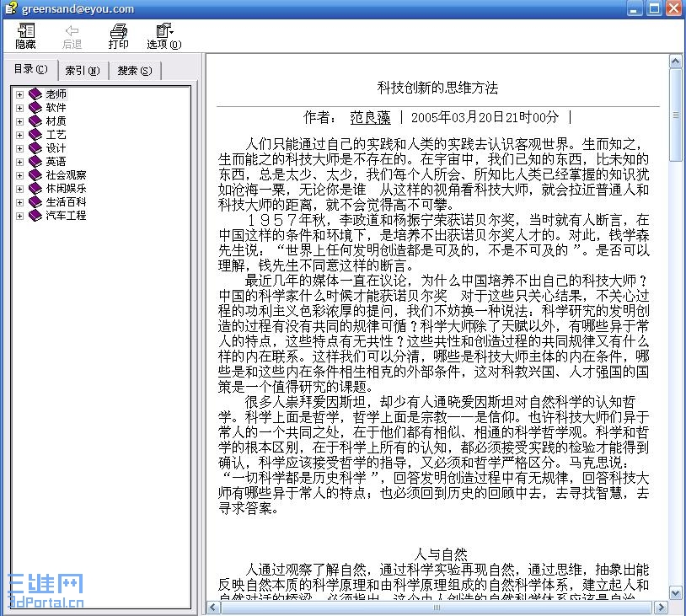This screenshot has height=616, width=686.
Task: Expand the 工艺 tree node
Action: 19,135
